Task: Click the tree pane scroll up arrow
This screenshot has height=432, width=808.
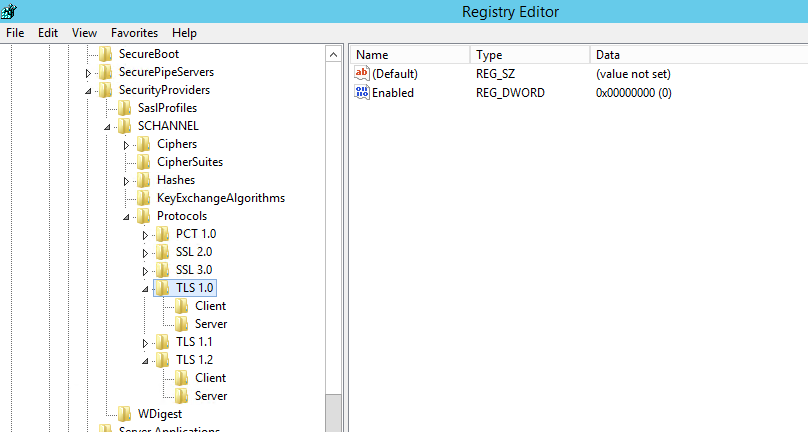Action: pos(333,55)
